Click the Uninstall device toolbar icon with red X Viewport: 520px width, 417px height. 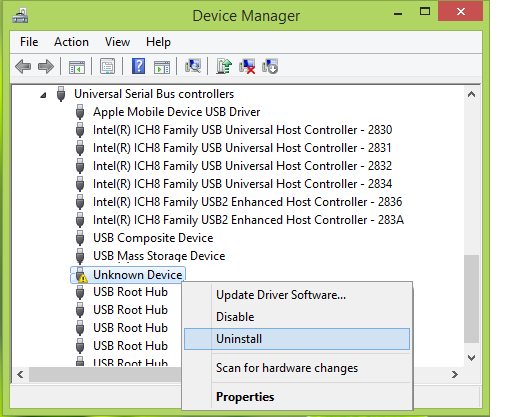247,66
